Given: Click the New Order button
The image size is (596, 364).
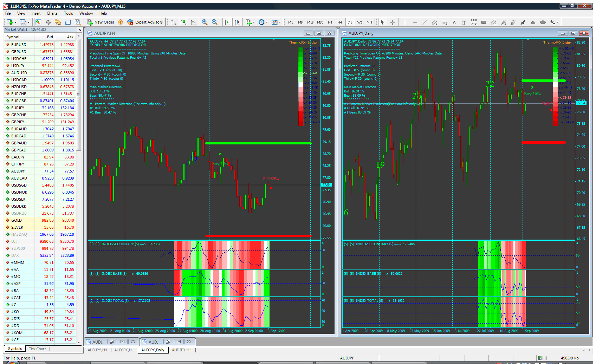Looking at the screenshot, I should [x=101, y=22].
